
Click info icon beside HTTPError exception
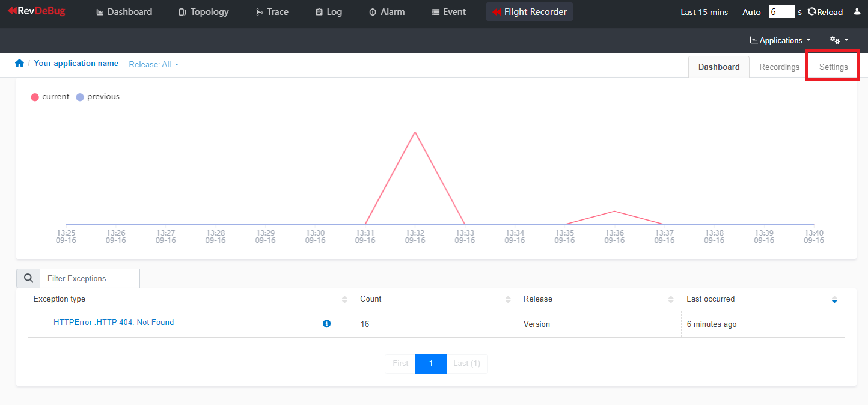coord(327,324)
